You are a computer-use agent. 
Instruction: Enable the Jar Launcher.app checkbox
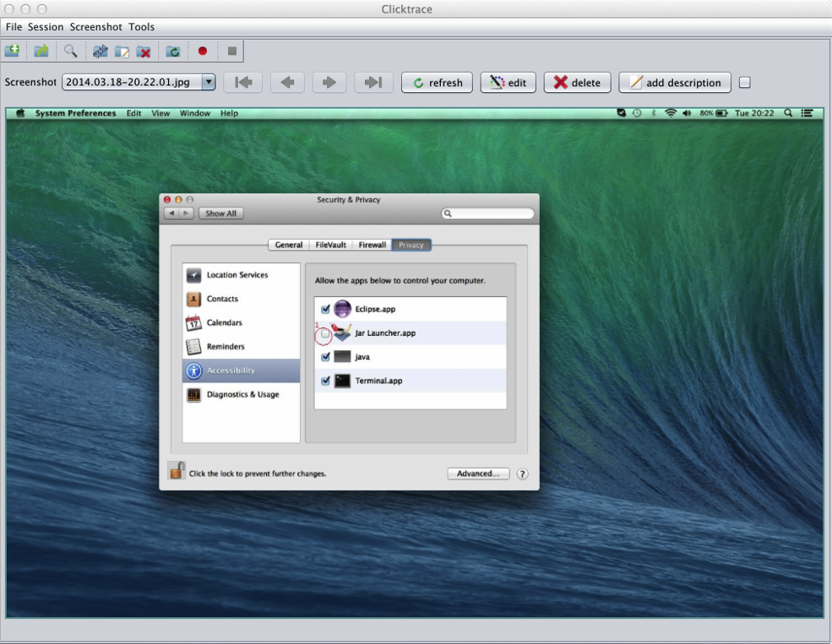(x=325, y=333)
